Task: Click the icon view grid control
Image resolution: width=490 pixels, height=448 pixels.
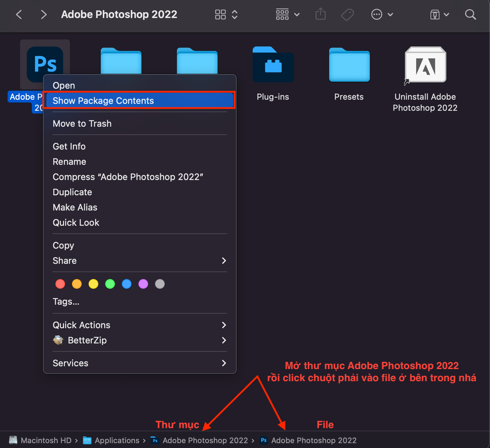Action: tap(220, 15)
